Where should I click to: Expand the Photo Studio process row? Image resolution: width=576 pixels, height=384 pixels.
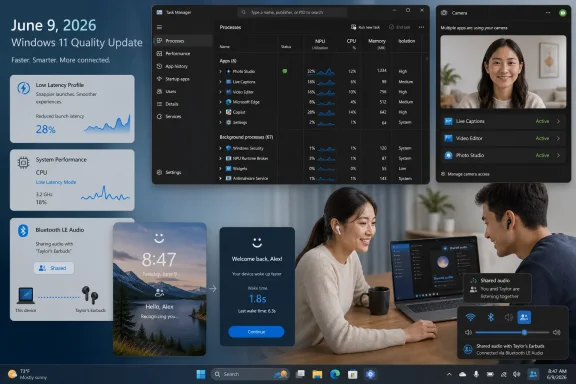pos(220,71)
